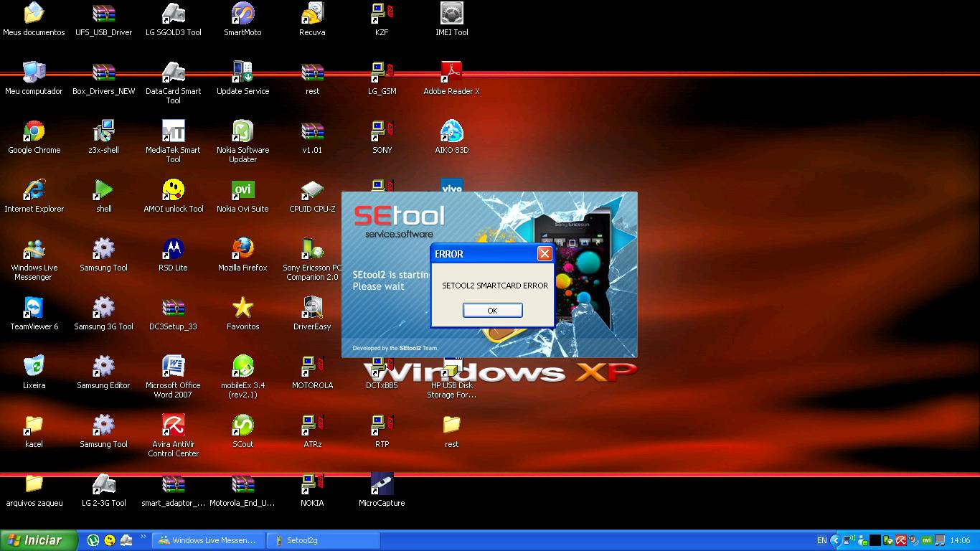Click the ovi tray icon
980x551 pixels.
pyautogui.click(x=926, y=540)
